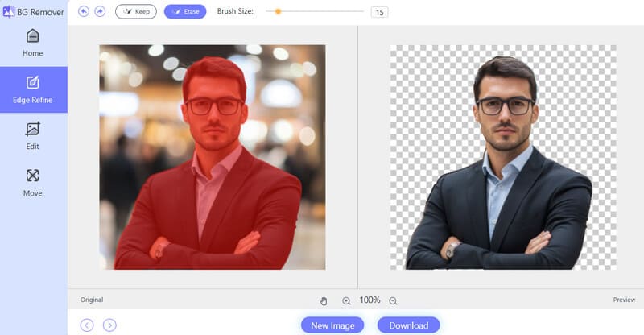Click the Preview label
The image size is (644, 335).
(625, 300)
